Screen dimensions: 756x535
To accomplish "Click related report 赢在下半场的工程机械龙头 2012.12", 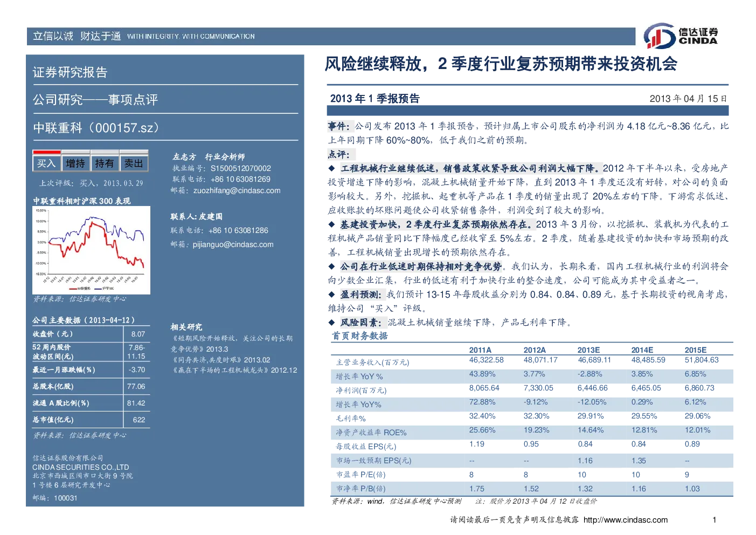I will click(x=234, y=370).
